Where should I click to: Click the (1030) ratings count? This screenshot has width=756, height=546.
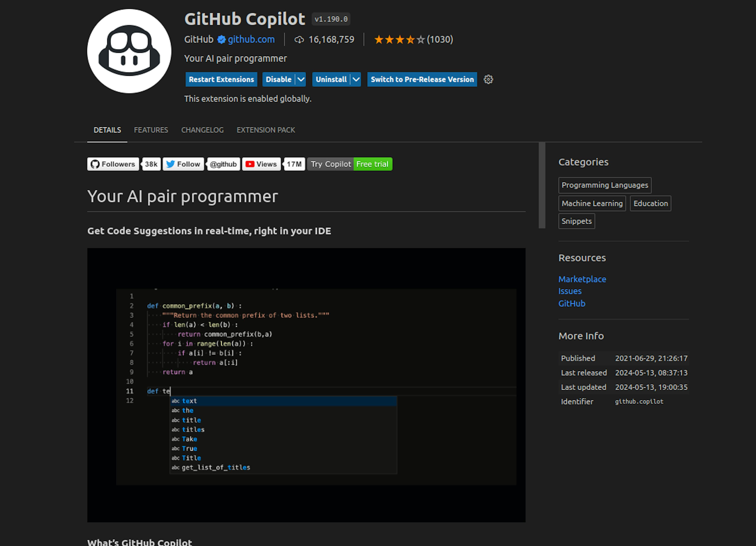440,40
